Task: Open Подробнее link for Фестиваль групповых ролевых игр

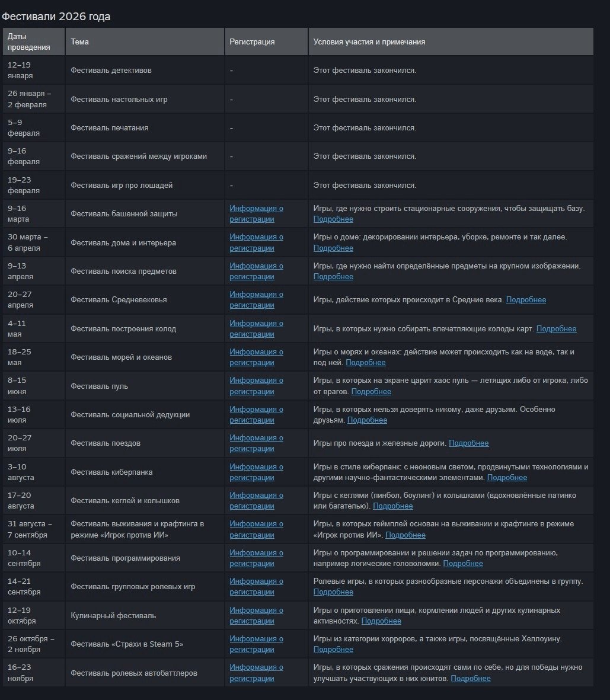Action: point(333,592)
